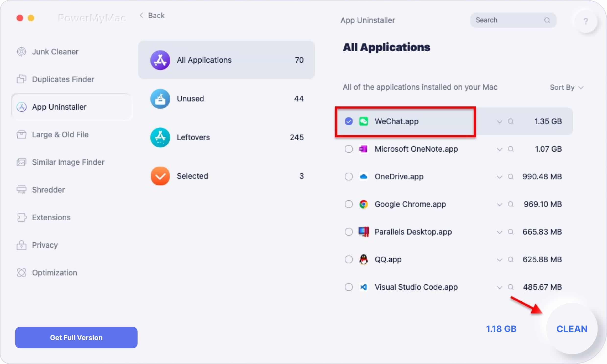
Task: Click the Privacy sidebar icon
Action: click(x=22, y=245)
